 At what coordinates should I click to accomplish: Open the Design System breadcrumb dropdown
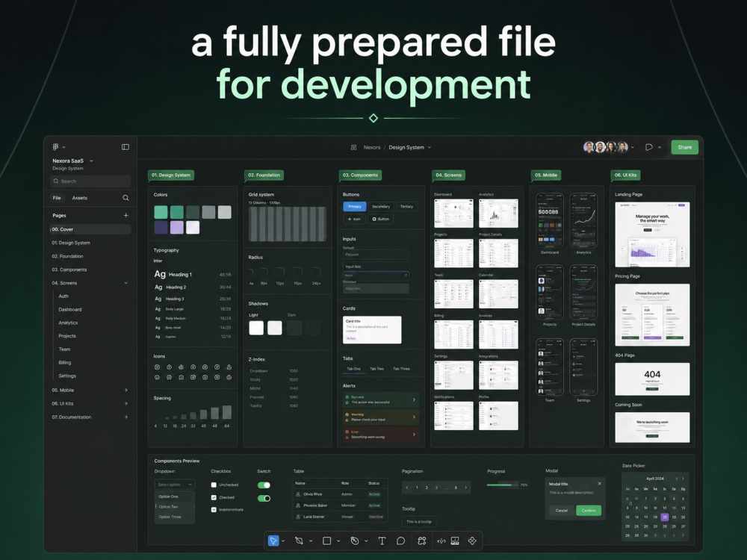pyautogui.click(x=430, y=148)
